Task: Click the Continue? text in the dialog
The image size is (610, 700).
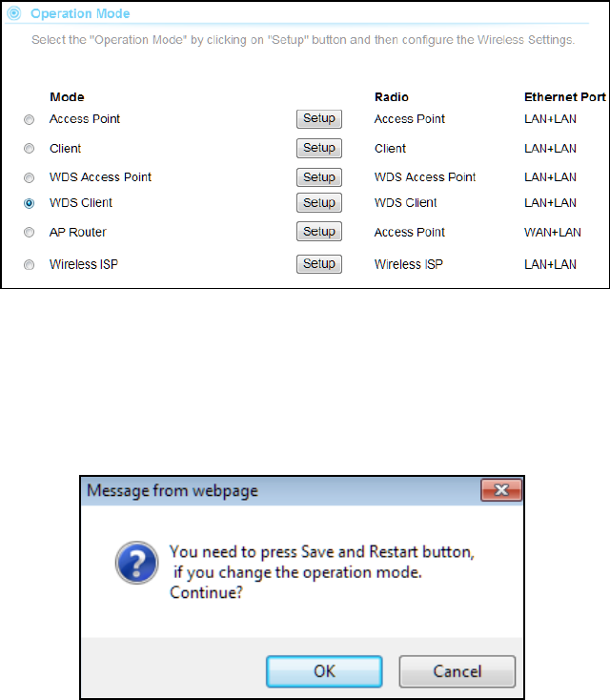Action: pos(206,593)
